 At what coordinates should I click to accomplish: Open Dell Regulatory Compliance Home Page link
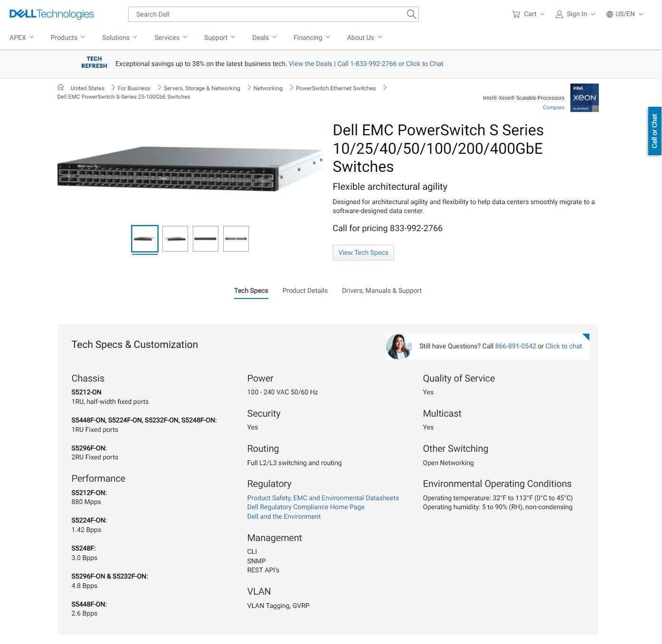click(306, 507)
